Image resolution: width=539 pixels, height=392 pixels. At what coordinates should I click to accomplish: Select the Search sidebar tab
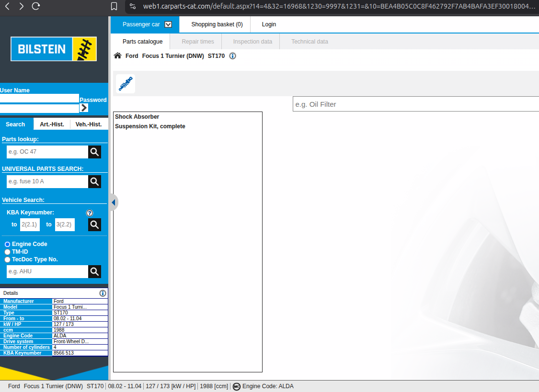point(15,124)
